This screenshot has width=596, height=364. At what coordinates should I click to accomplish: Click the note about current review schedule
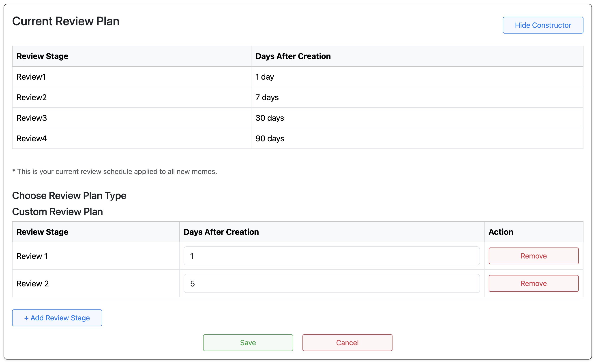click(115, 171)
